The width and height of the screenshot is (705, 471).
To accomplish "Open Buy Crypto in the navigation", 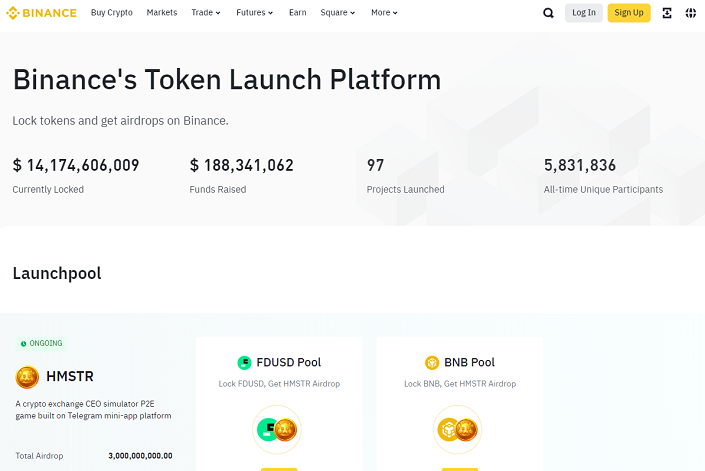I will (x=112, y=13).
